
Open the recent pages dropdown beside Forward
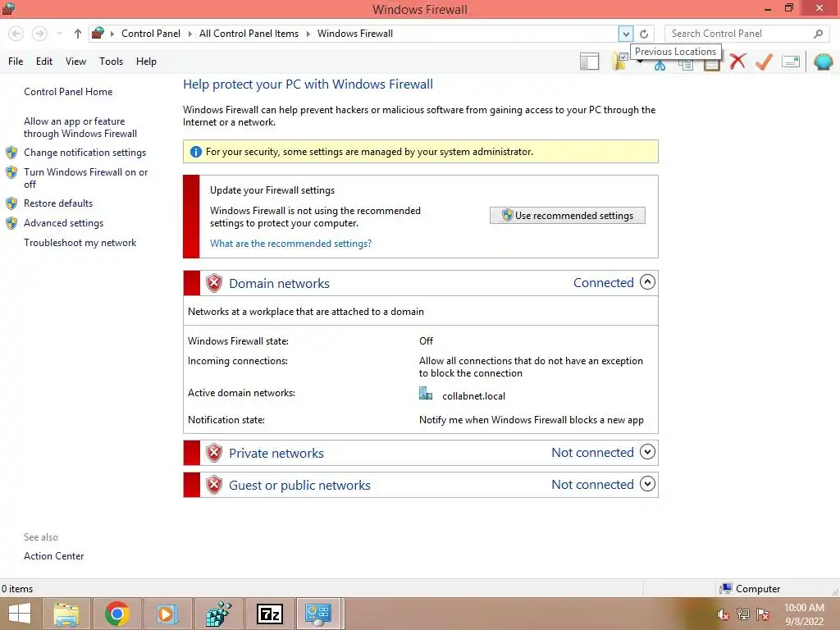pos(59,34)
